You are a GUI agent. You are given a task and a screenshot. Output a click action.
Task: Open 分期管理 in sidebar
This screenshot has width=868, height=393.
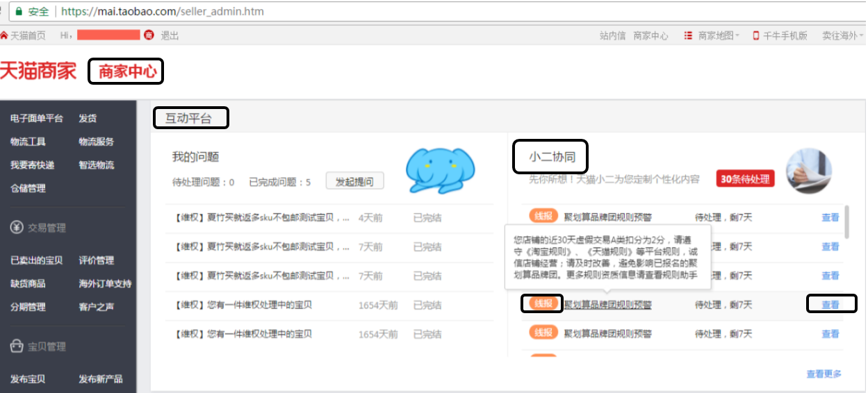pyautogui.click(x=28, y=307)
